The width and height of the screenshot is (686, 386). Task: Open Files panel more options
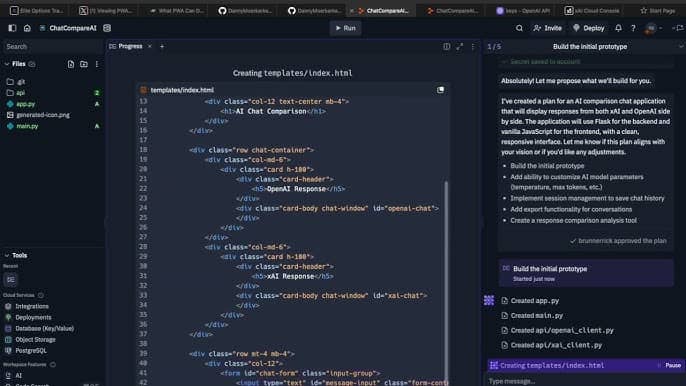(97, 64)
